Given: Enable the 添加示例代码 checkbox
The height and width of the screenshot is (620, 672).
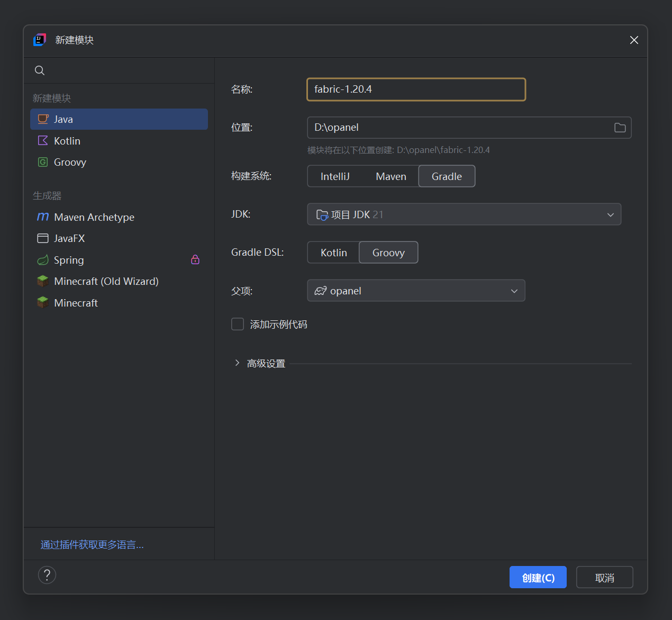Looking at the screenshot, I should click(238, 324).
